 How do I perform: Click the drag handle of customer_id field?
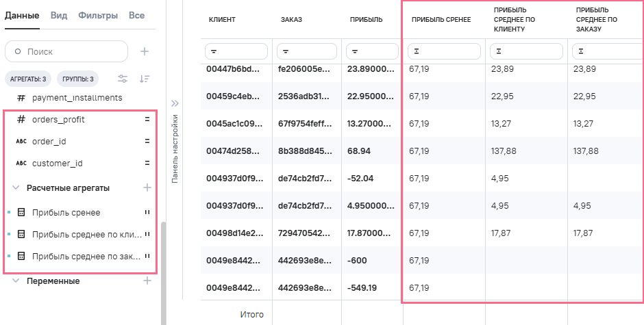tap(147, 164)
